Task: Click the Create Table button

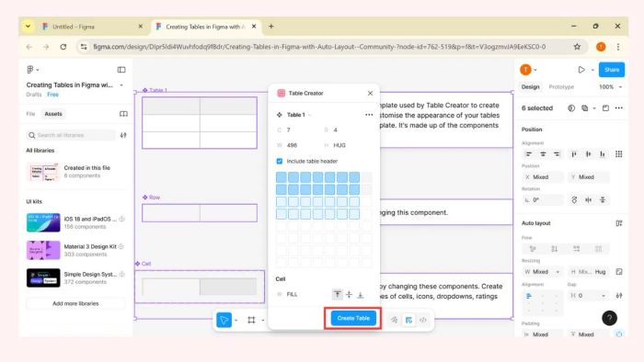Action: (353, 318)
